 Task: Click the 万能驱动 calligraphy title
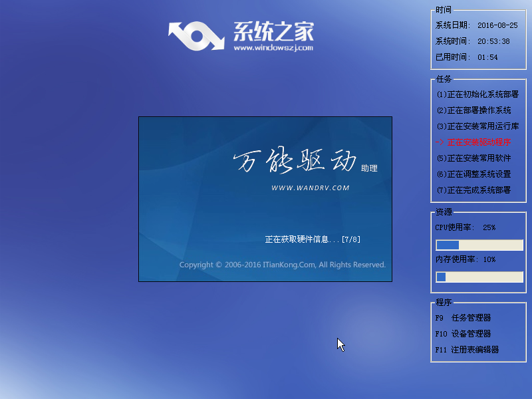pos(295,160)
